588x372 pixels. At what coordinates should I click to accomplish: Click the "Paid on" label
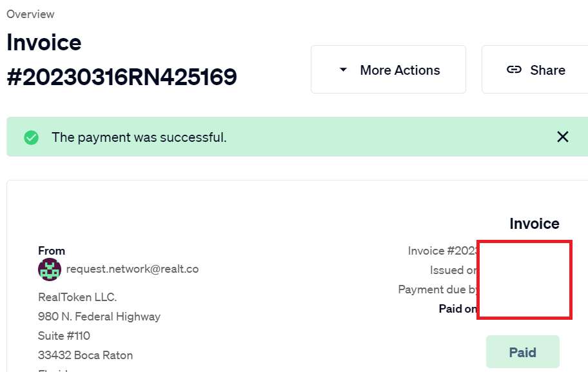point(458,309)
